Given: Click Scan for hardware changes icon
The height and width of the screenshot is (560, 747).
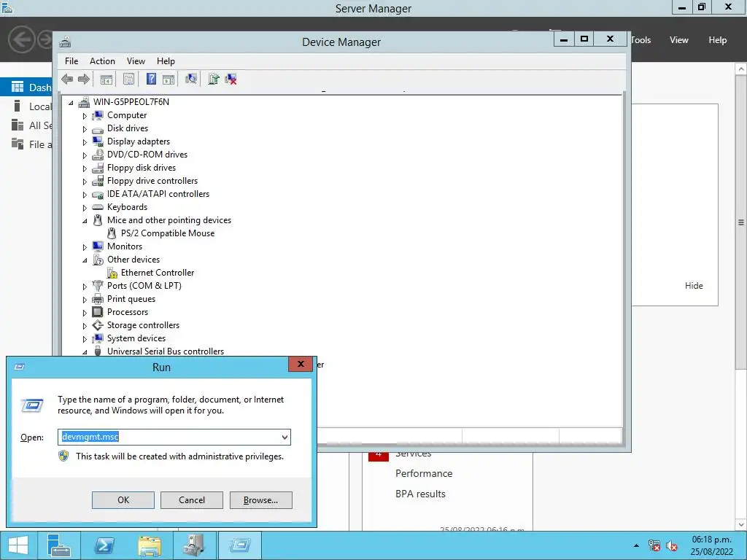Looking at the screenshot, I should (x=191, y=79).
